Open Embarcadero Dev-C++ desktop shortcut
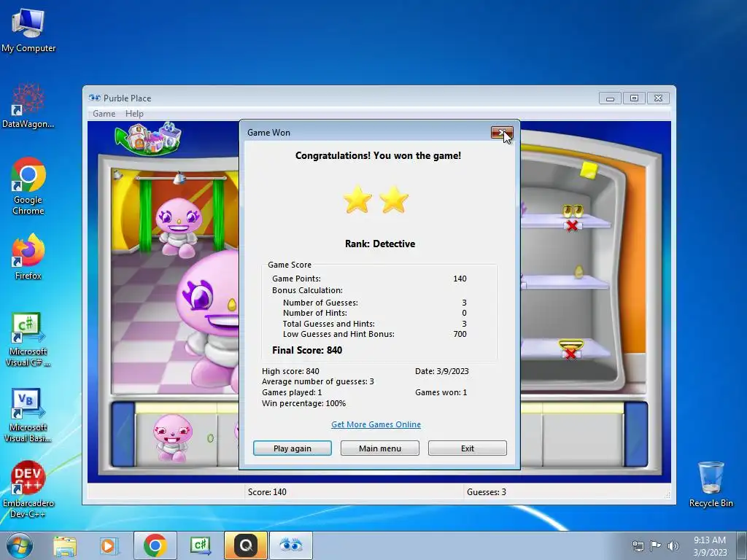 pyautogui.click(x=28, y=489)
